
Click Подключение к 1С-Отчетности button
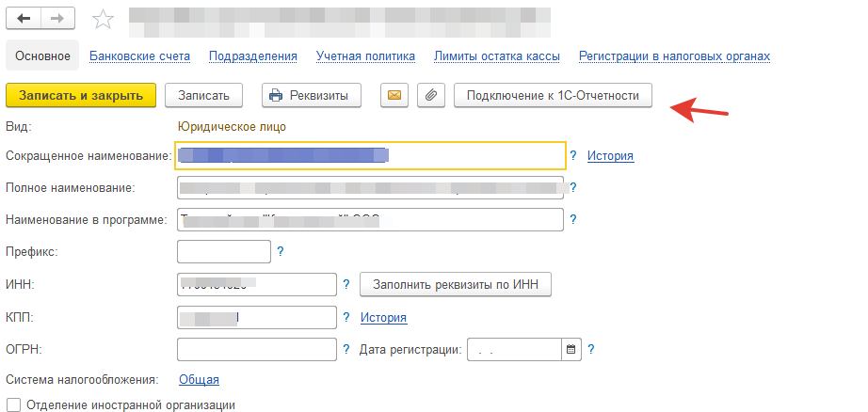[x=553, y=95]
